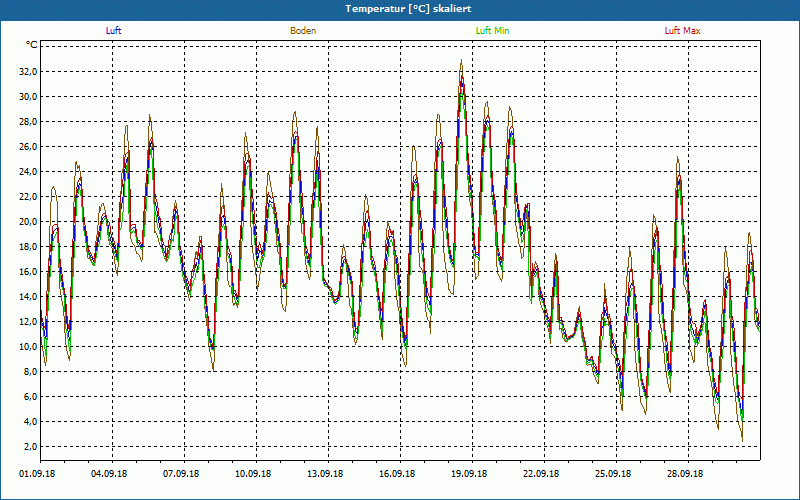Click the '13.09.18' date label

tap(325, 473)
